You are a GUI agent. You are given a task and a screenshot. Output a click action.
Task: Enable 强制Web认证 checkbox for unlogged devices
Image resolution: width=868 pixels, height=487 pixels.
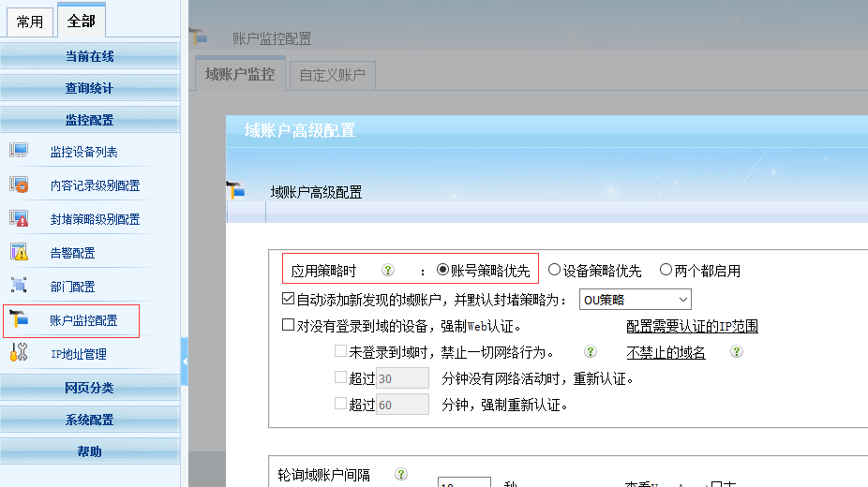pos(289,326)
